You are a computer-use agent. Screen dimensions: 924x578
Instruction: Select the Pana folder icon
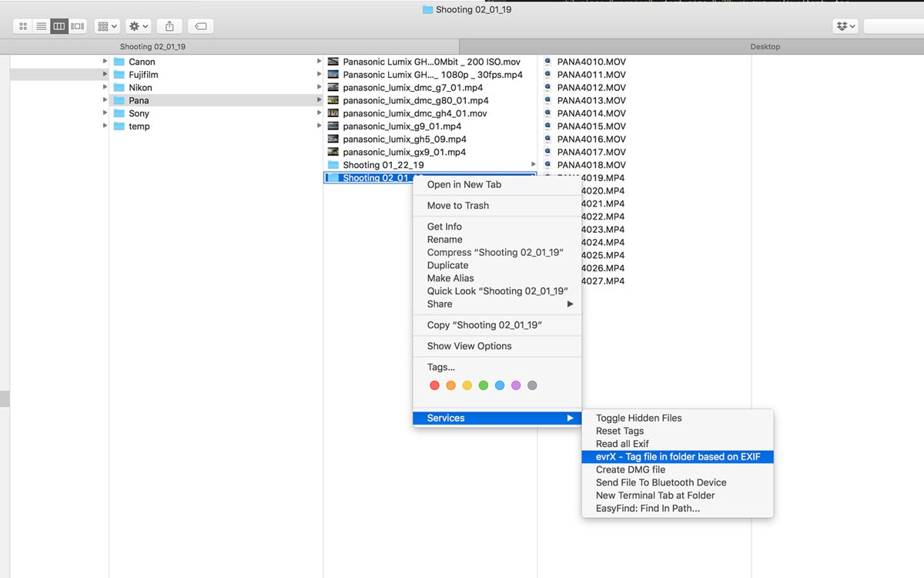tap(119, 100)
